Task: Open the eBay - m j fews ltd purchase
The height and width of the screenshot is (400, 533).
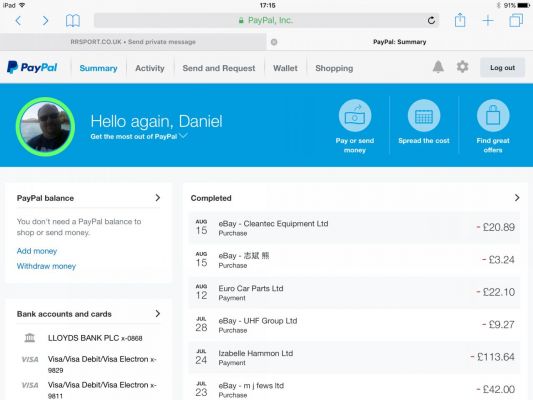Action: 354,387
